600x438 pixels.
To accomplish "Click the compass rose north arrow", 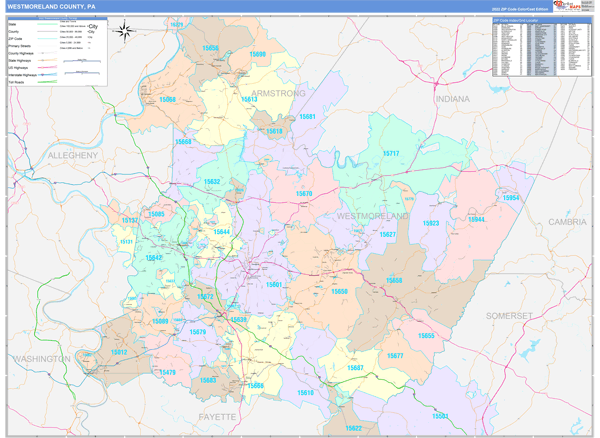I will [125, 30].
